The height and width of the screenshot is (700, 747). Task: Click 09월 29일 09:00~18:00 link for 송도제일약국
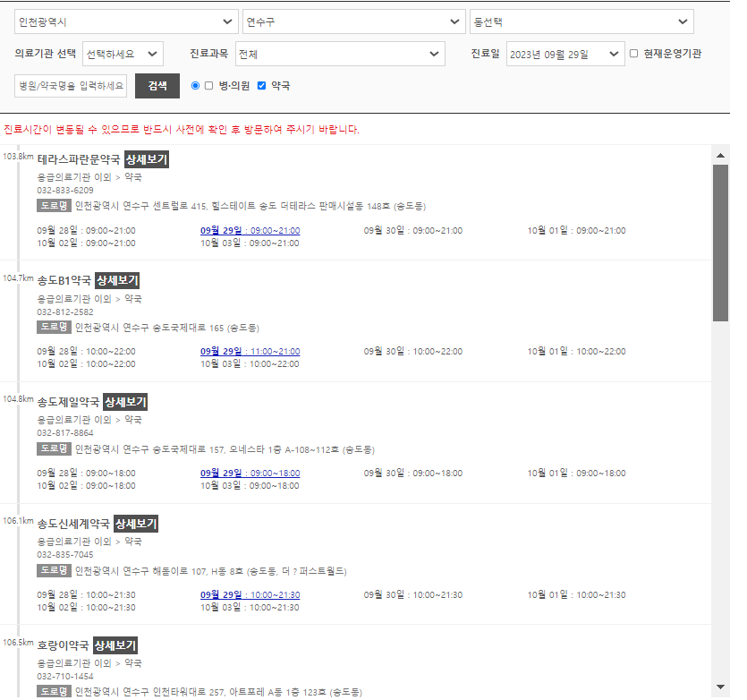click(x=250, y=473)
